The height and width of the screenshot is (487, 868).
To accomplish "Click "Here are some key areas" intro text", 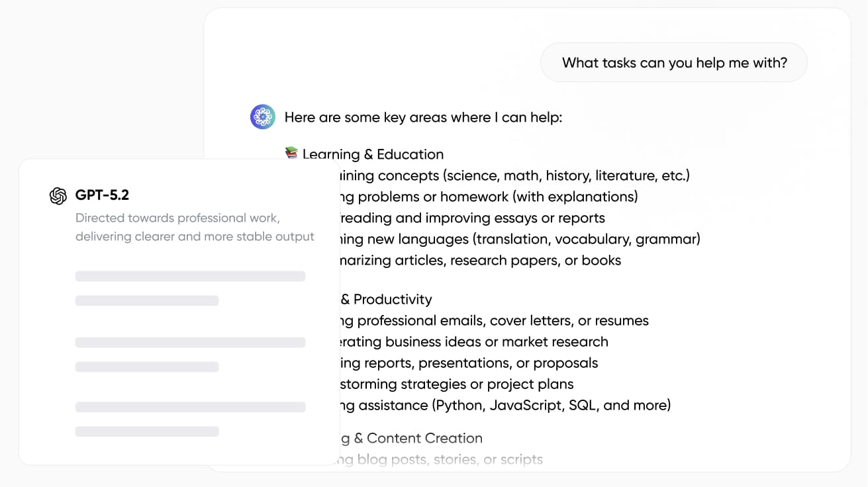I will click(x=423, y=118).
